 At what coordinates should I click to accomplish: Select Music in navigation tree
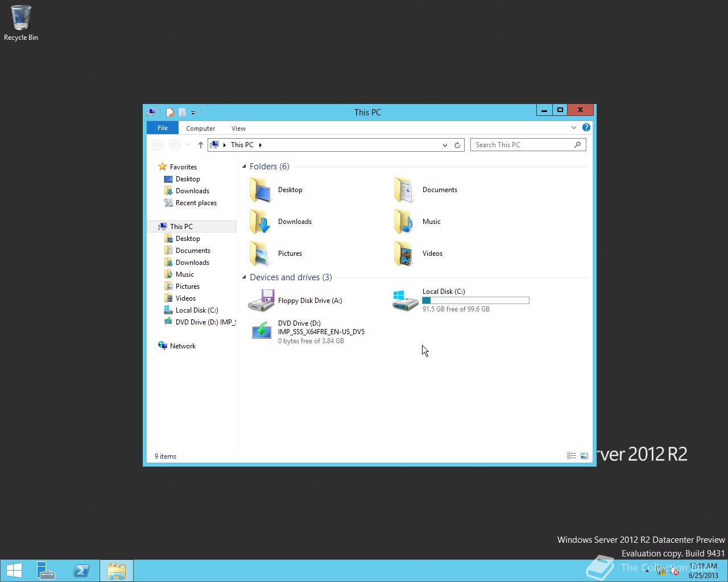179,274
